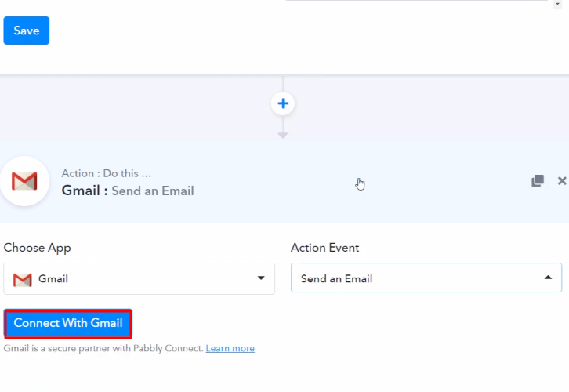Add a step with the plus icon
Viewport: 569px width, 392px height.
pos(283,103)
